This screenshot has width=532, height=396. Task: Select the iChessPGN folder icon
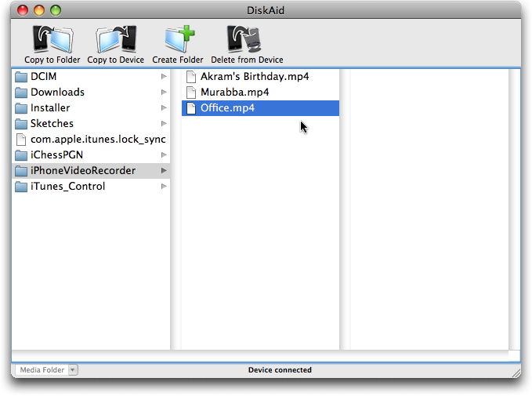pos(21,155)
